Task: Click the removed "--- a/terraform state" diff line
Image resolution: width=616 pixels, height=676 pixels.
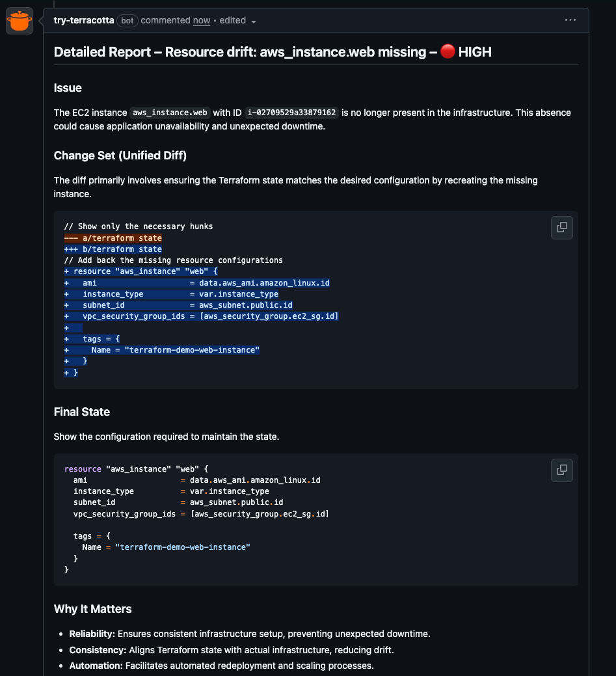Action: pyautogui.click(x=113, y=237)
